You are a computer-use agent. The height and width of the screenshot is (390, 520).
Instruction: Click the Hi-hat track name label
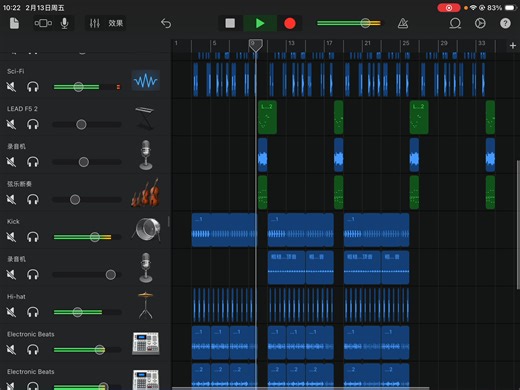16,297
